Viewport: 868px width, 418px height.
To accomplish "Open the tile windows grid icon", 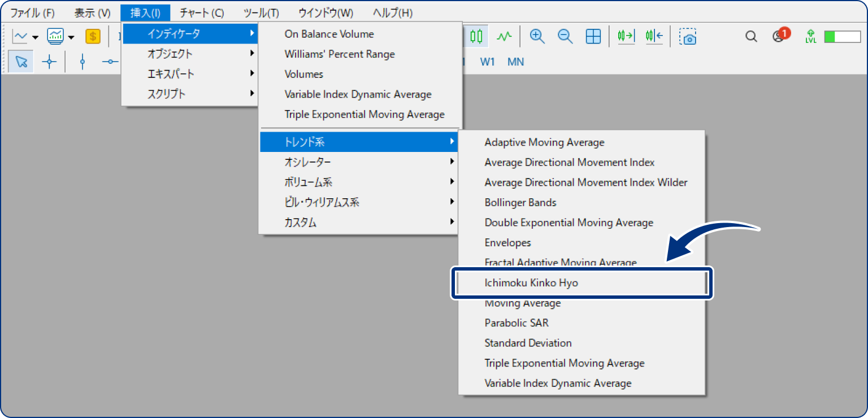I will pyautogui.click(x=593, y=37).
